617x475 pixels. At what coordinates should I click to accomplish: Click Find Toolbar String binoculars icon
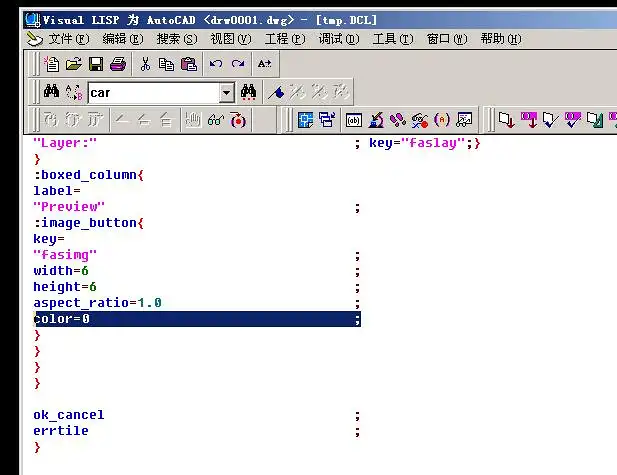pos(248,92)
